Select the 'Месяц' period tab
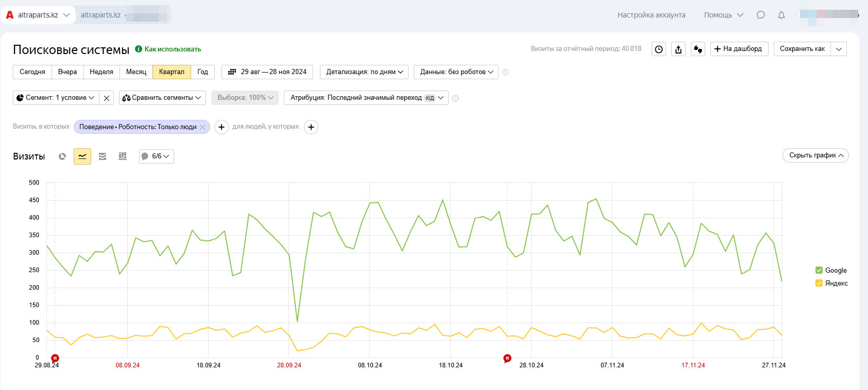 coord(136,72)
